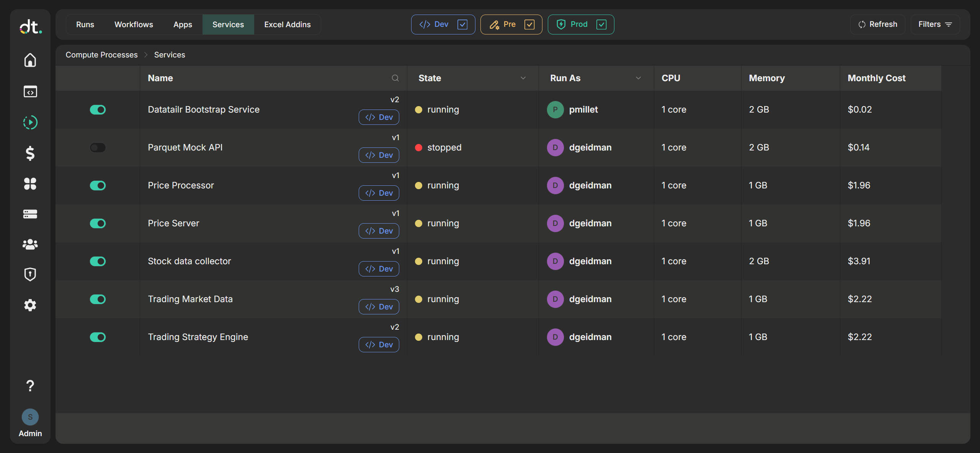Click dgeidman avatar in Trading Market Data row

(555, 299)
